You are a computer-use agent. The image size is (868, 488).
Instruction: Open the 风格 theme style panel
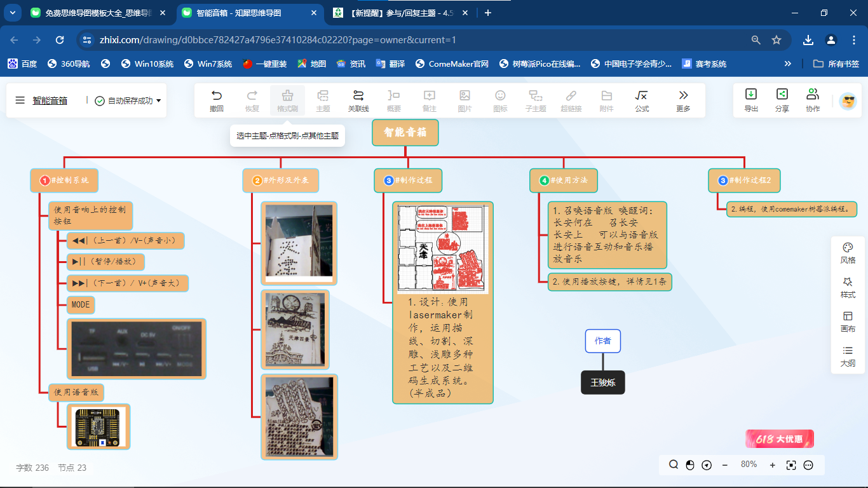848,253
